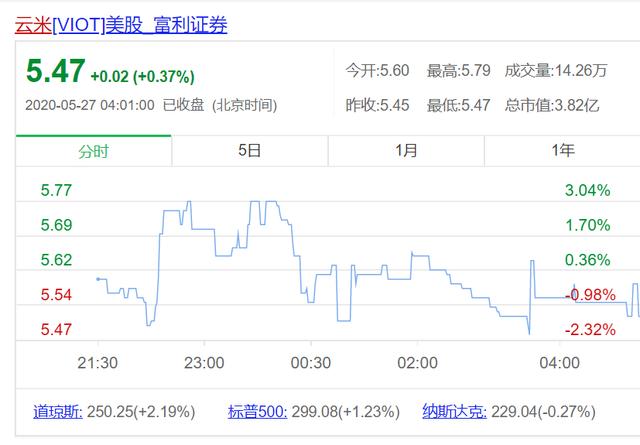Click the 昨收 5.45 value
Image resolution: width=640 pixels, height=445 pixels.
378,106
